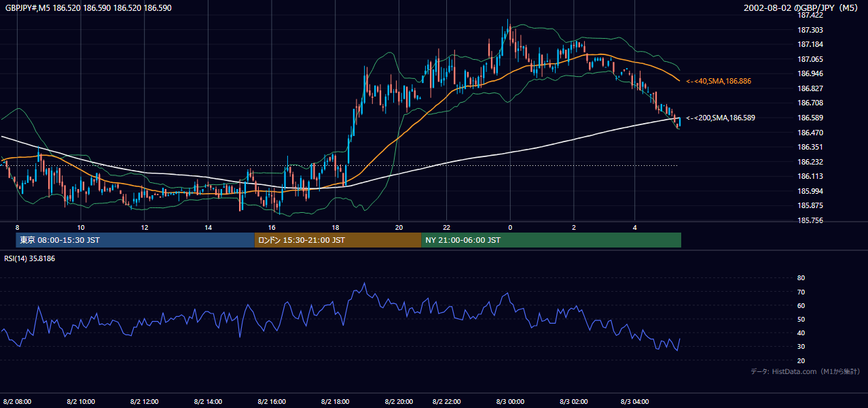This screenshot has width=868, height=408.
Task: Click the 187.184 price axis label
Action: (810, 45)
